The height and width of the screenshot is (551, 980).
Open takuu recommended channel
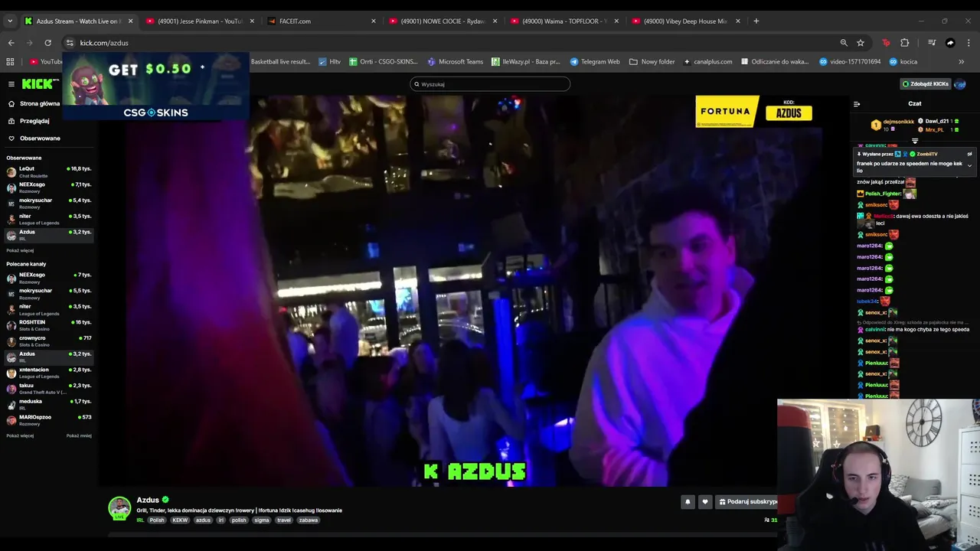click(48, 388)
